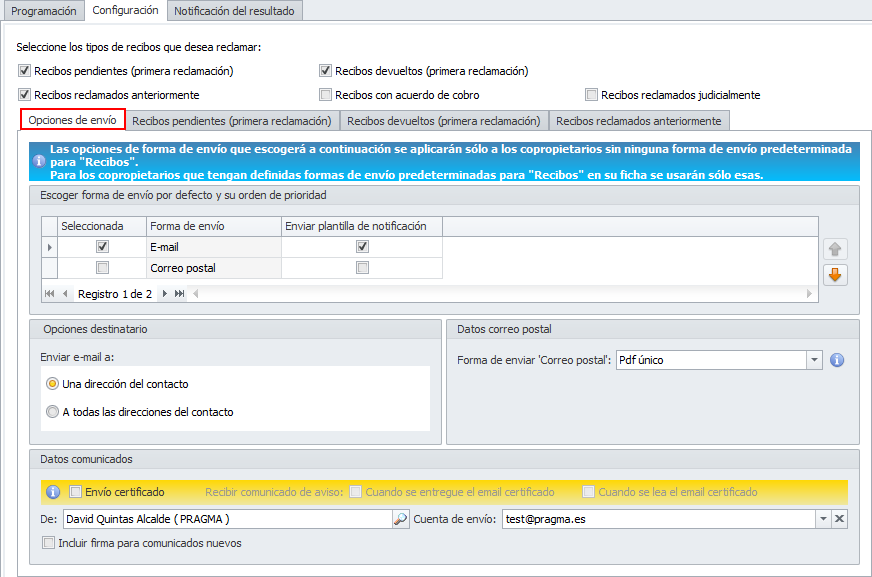Screen dimensions: 872x577
Task: Enable Recibos con acuerdo de cobro
Action: click(x=325, y=94)
